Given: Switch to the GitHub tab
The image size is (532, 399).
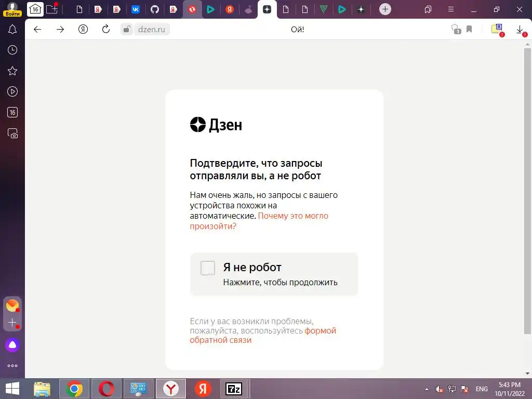Looking at the screenshot, I should point(155,9).
